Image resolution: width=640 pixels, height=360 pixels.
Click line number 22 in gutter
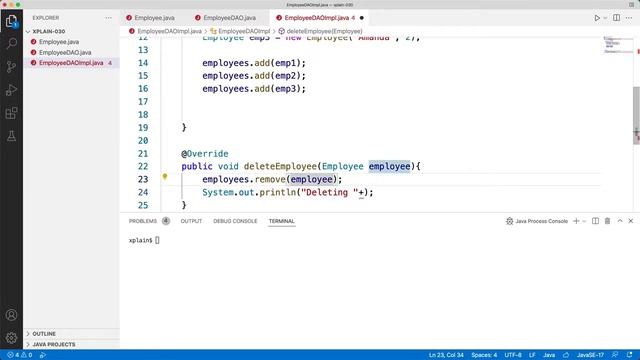point(143,167)
